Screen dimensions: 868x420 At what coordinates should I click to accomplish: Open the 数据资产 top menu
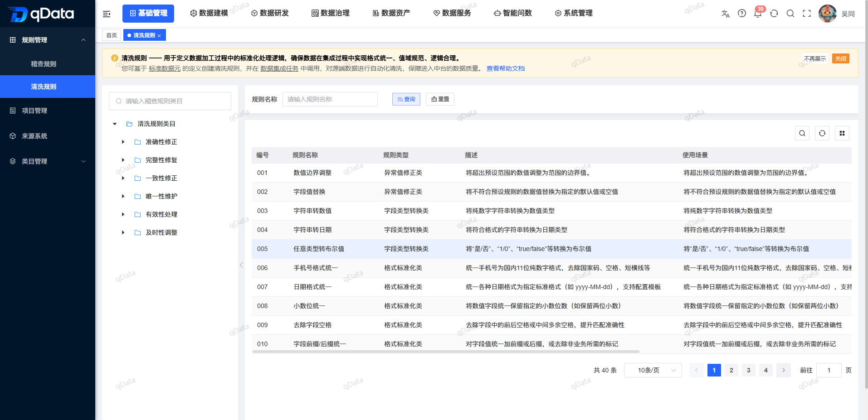[391, 14]
